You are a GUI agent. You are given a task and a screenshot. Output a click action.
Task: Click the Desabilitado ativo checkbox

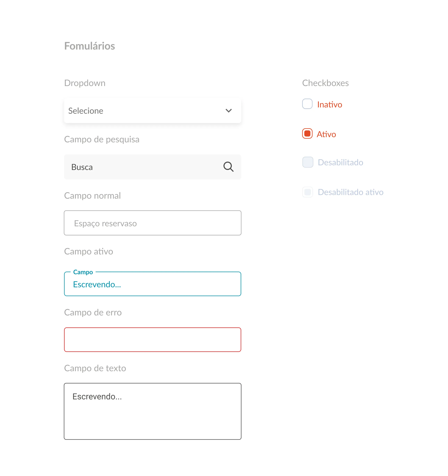pyautogui.click(x=308, y=192)
